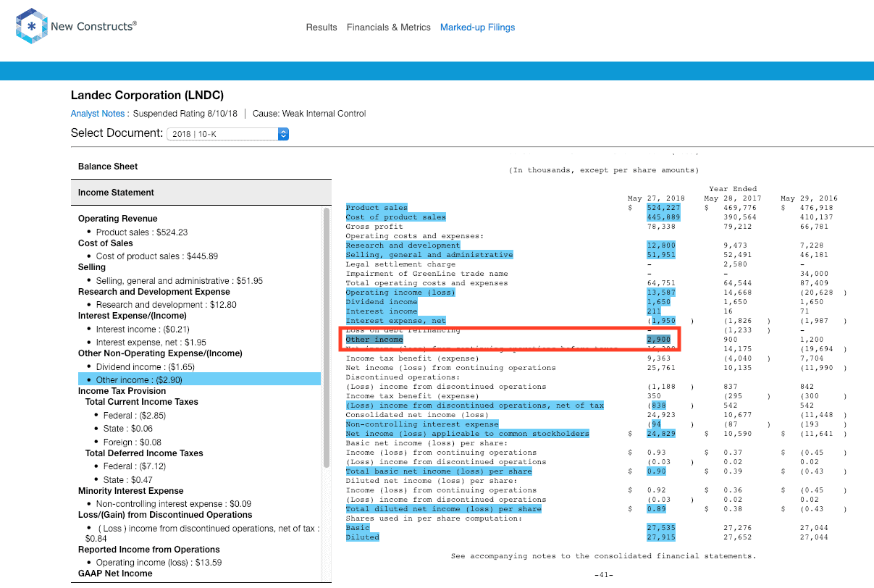Select sidebar item State : $0.47
The width and height of the screenshot is (874, 588).
pos(129,480)
